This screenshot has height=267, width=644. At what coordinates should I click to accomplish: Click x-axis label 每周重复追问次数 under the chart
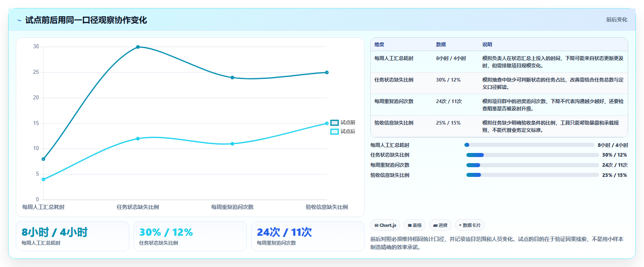coord(232,207)
